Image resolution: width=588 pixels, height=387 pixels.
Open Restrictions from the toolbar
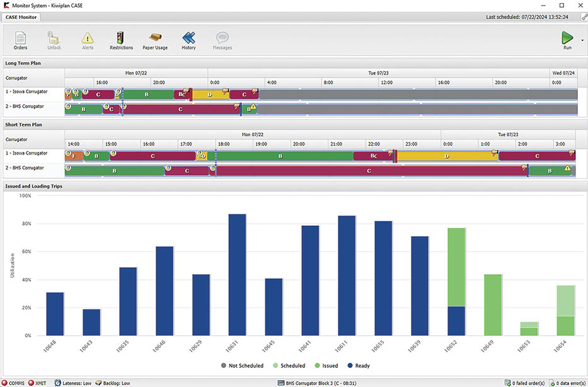pos(121,39)
